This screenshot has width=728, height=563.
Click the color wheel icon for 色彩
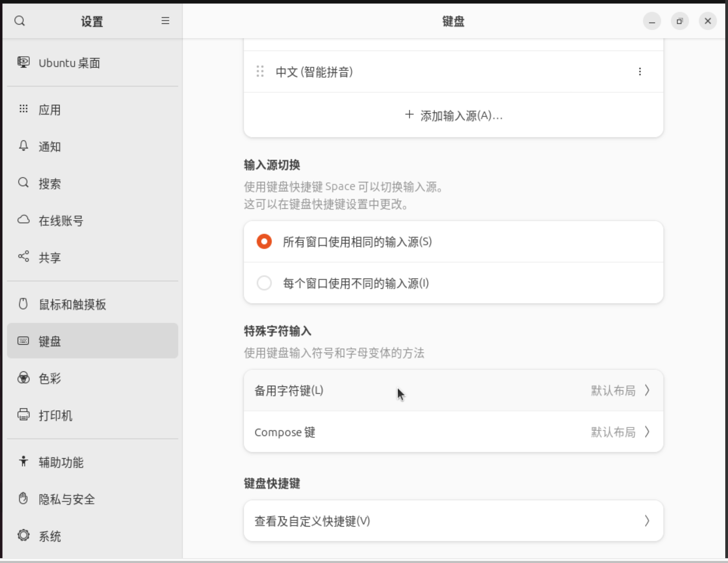(x=23, y=378)
